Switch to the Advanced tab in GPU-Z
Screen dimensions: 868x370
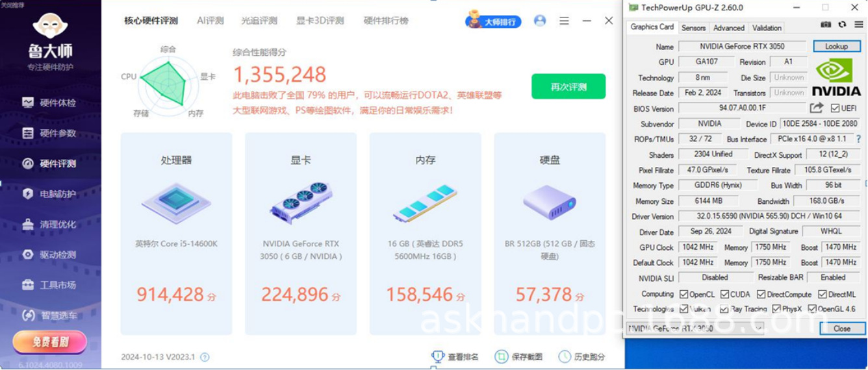coord(729,28)
